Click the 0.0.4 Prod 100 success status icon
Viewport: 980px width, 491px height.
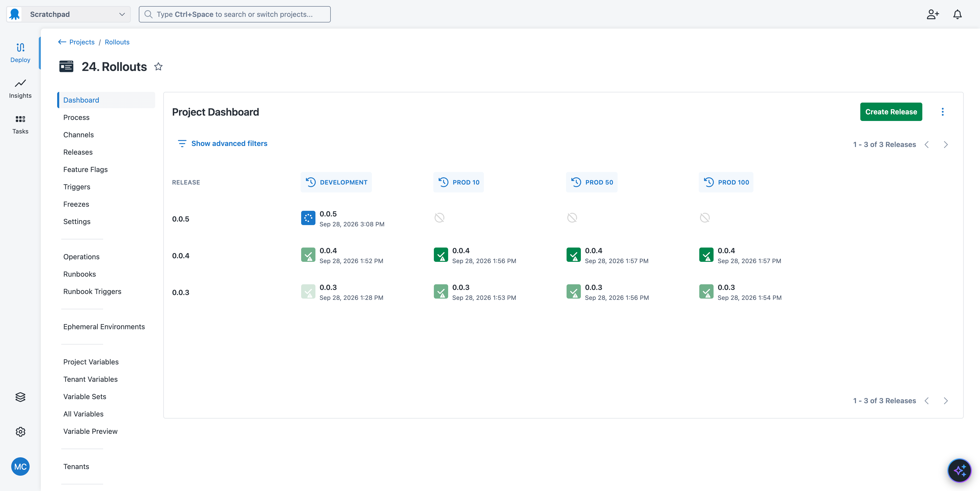[x=706, y=255]
